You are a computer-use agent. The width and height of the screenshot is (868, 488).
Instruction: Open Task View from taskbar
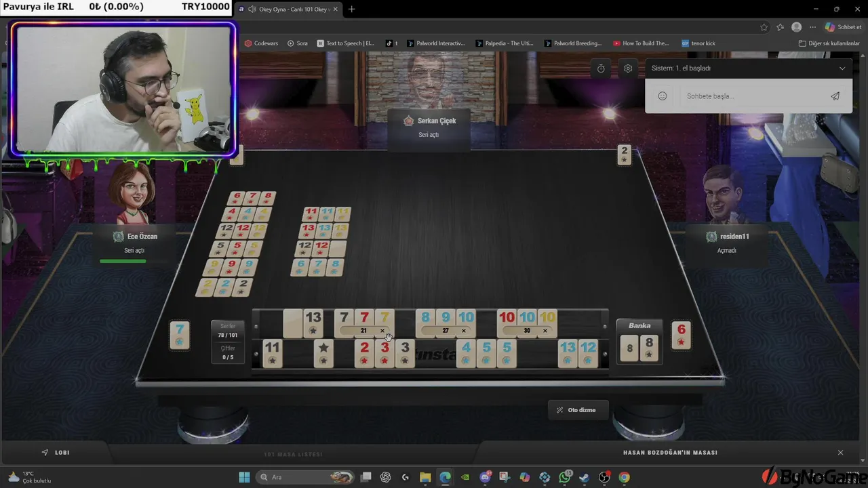pos(366,477)
